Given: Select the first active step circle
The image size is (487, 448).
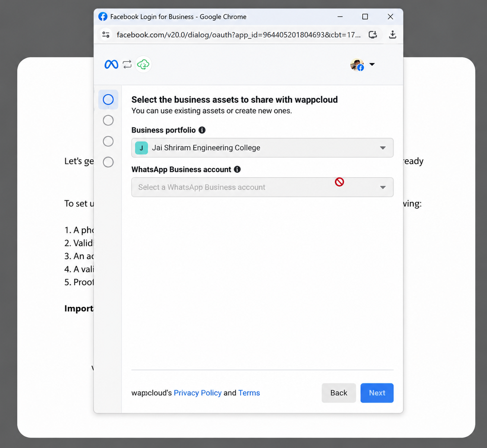Looking at the screenshot, I should [x=108, y=99].
